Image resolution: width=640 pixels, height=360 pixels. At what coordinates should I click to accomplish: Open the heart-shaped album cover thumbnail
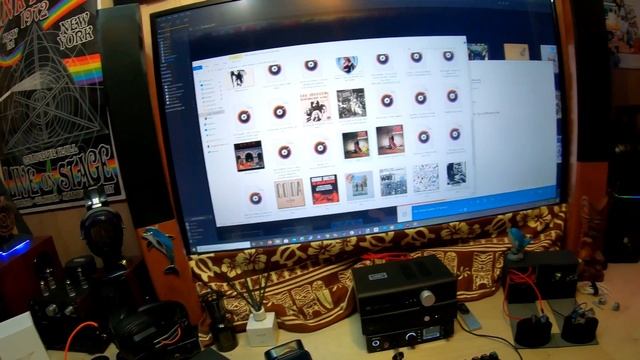[x=347, y=64]
